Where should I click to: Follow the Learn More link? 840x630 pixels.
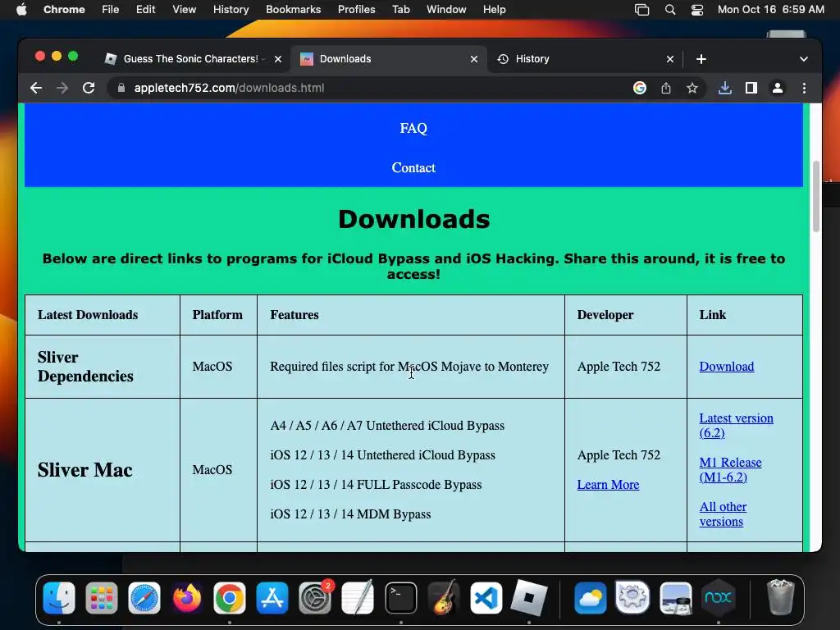(x=608, y=485)
